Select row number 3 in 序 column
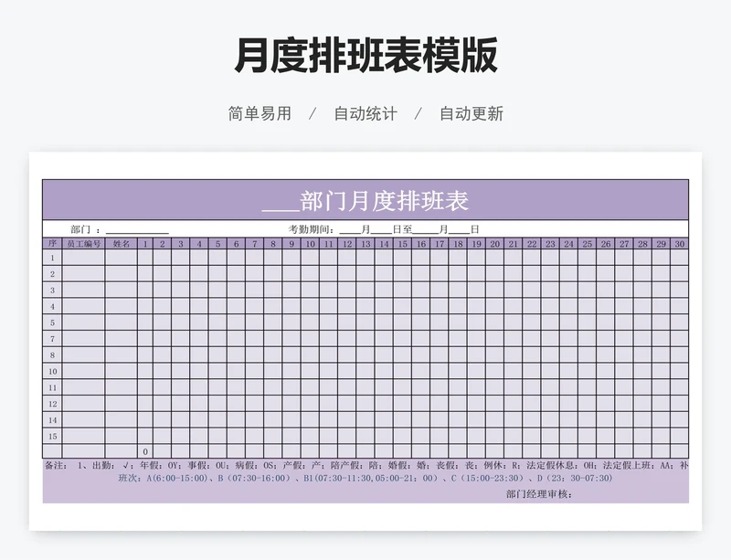Image resolution: width=731 pixels, height=560 pixels. click(x=52, y=290)
